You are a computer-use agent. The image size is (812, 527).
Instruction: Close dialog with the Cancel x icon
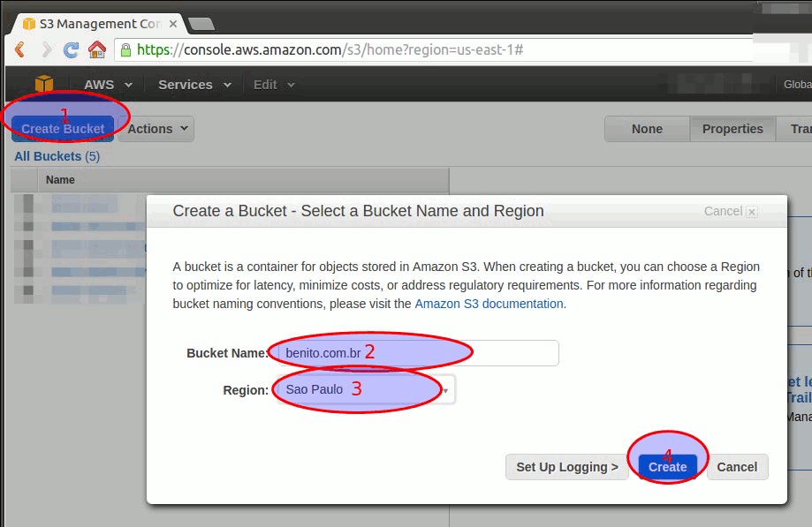tap(751, 212)
